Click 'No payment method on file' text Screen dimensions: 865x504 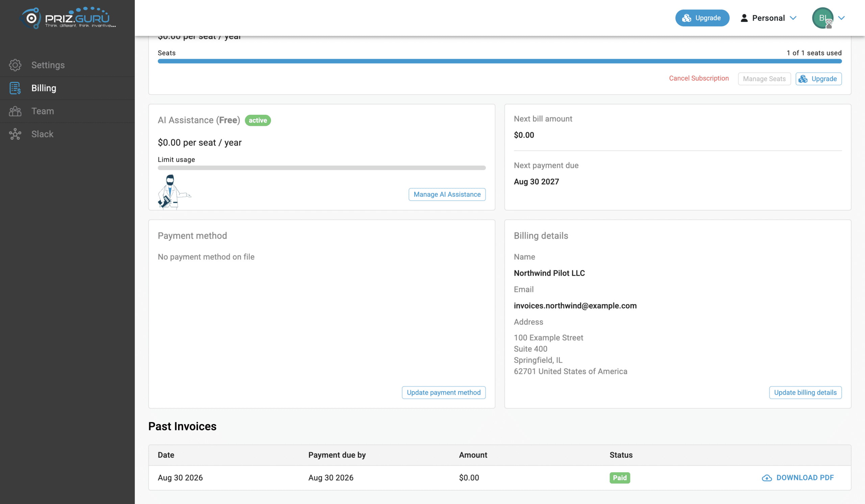tap(206, 257)
